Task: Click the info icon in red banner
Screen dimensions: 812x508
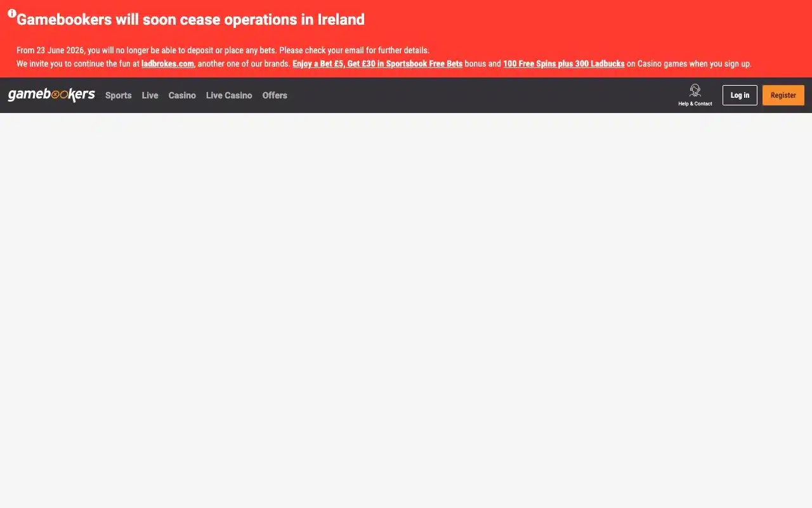Action: pyautogui.click(x=12, y=13)
